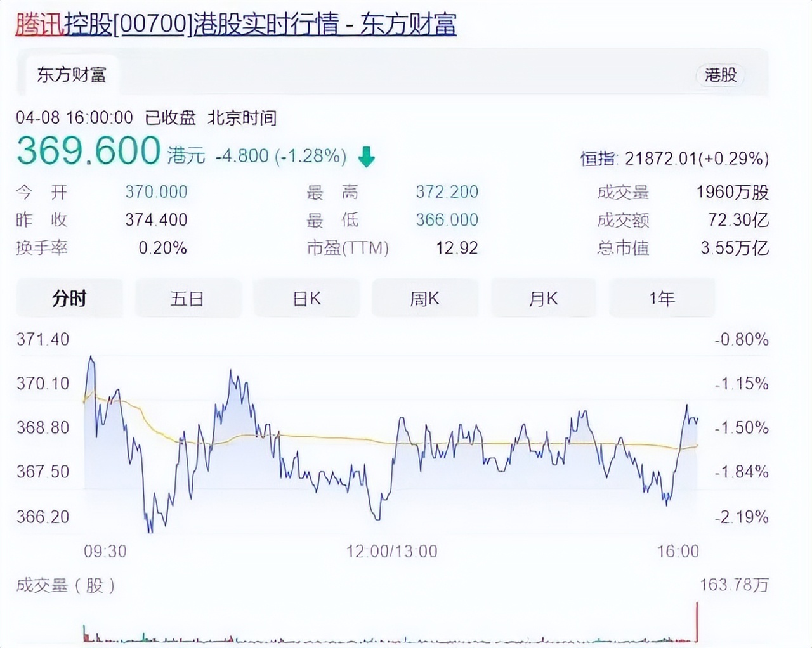This screenshot has height=648, width=812.
Task: Click the 恒指 index value 21872.01
Action: [660, 159]
